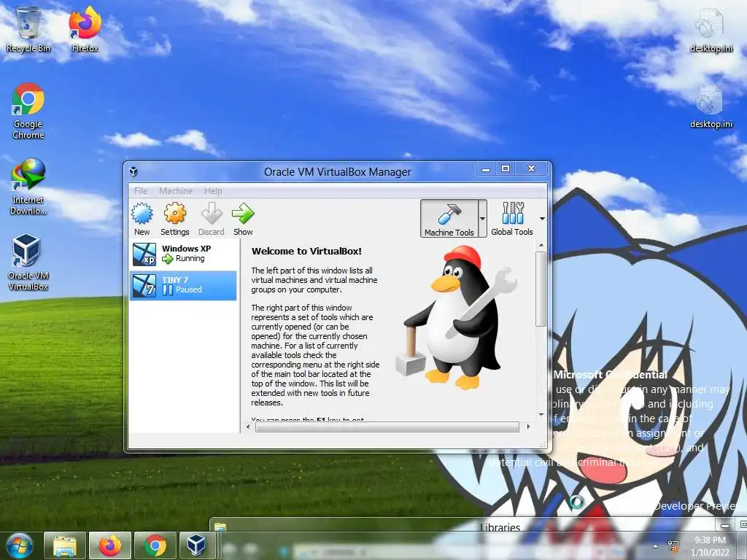Close the VirtualBox Manager window
The width and height of the screenshot is (747, 560).
[x=532, y=169]
